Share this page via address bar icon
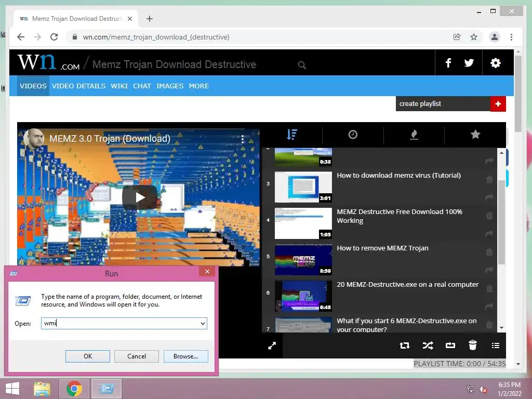Image resolution: width=532 pixels, height=399 pixels. (457, 37)
